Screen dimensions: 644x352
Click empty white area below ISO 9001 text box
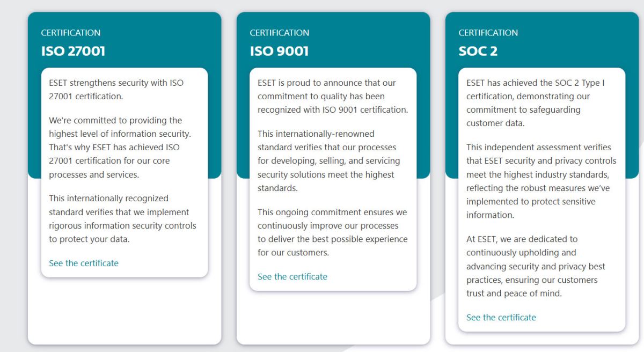(333, 317)
